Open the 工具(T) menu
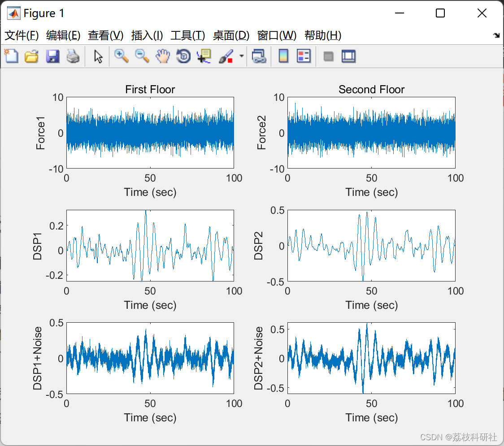 (x=188, y=35)
